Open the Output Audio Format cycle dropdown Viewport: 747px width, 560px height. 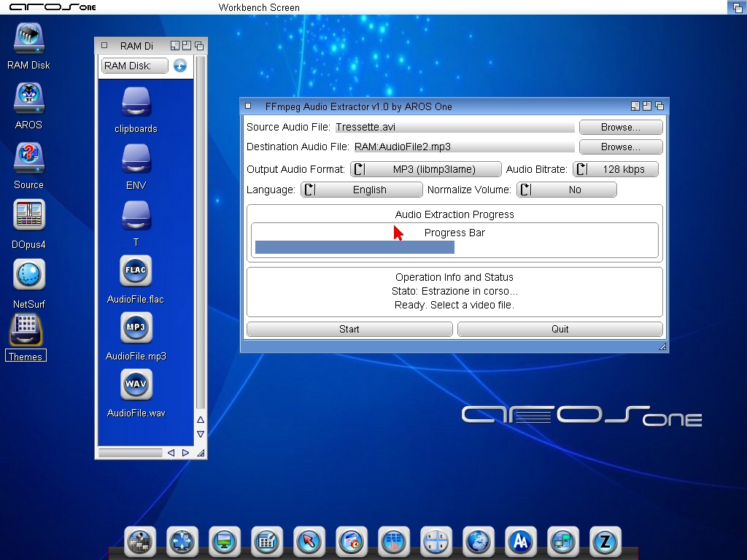coord(426,169)
